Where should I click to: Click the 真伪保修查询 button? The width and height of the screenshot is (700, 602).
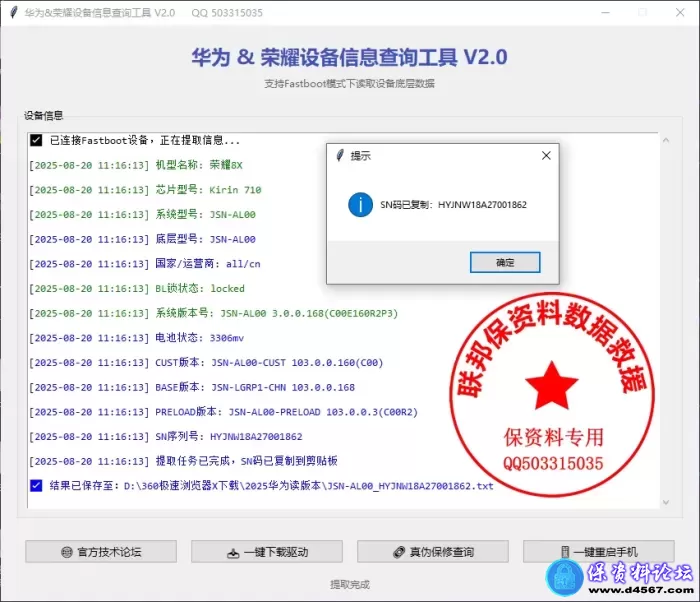pyautogui.click(x=433, y=552)
